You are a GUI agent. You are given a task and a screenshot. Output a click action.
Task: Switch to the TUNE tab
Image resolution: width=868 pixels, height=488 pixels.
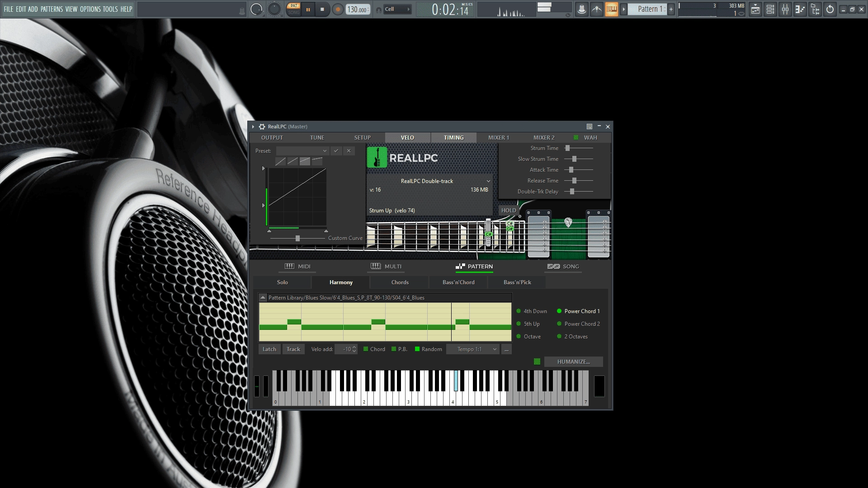pyautogui.click(x=317, y=138)
